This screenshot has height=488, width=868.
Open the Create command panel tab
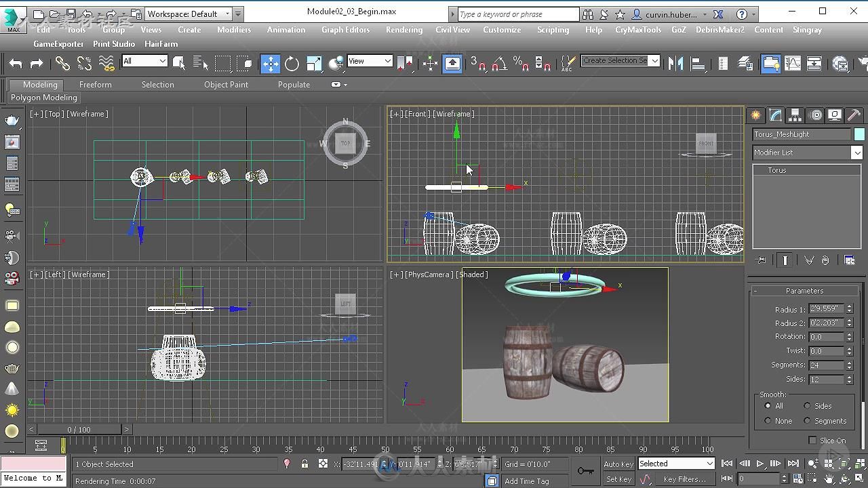point(756,115)
